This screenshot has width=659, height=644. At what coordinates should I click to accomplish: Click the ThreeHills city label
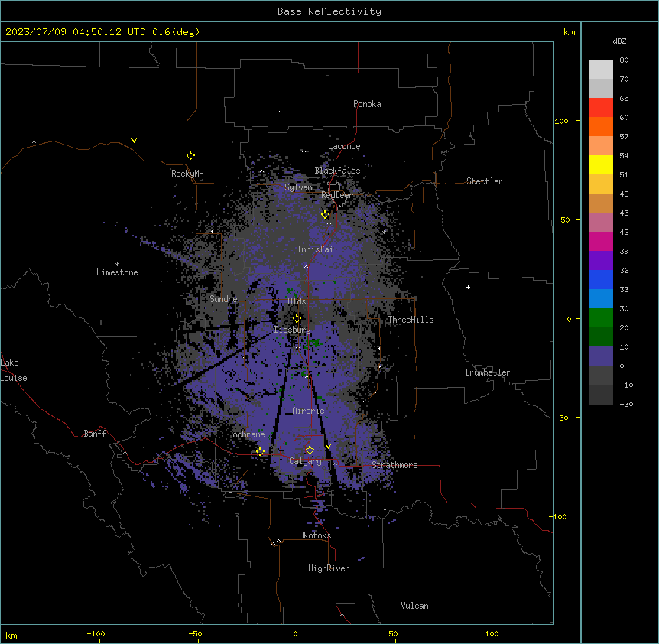(411, 320)
